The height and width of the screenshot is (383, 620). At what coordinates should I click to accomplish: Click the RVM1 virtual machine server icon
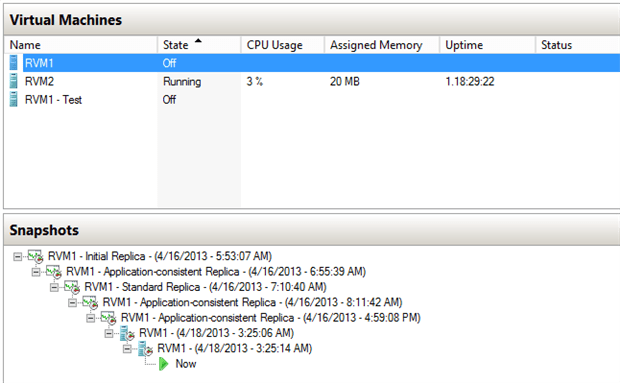(13, 63)
